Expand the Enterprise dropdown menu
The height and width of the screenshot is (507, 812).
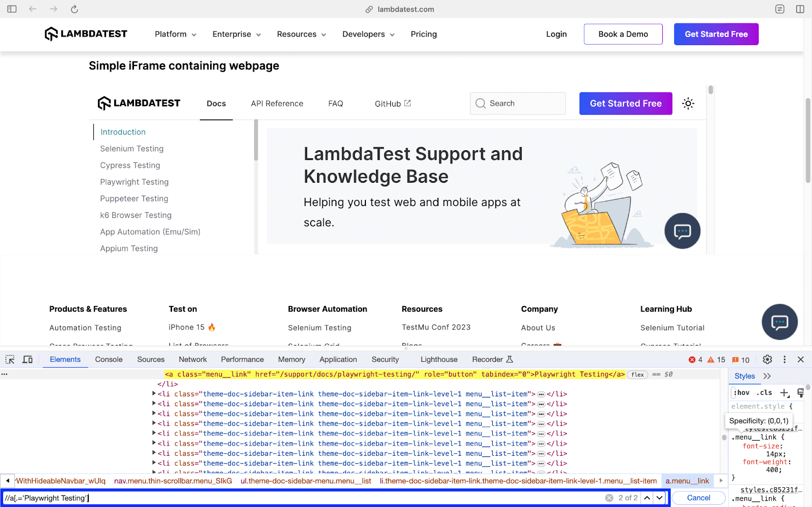pos(237,34)
